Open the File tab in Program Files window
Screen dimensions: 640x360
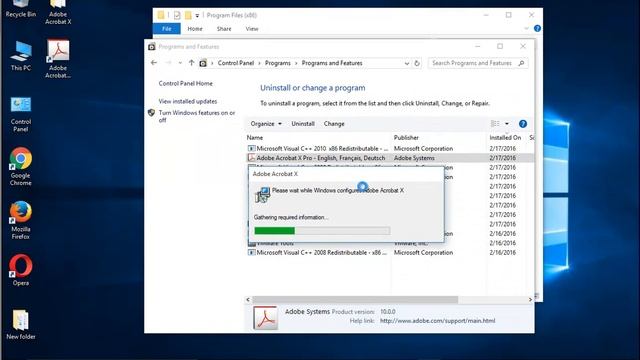tap(167, 29)
